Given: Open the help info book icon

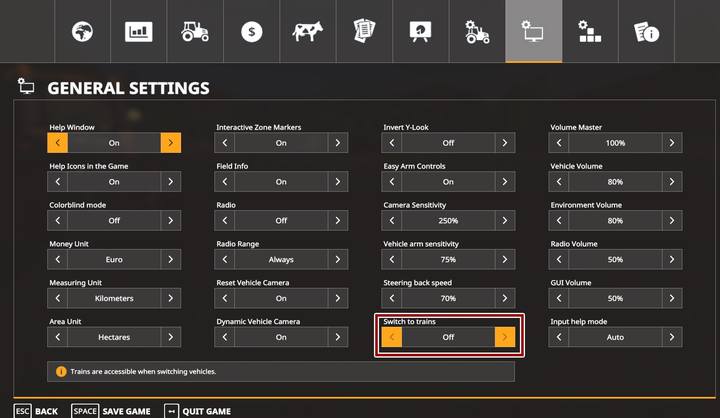Looking at the screenshot, I should pos(647,31).
